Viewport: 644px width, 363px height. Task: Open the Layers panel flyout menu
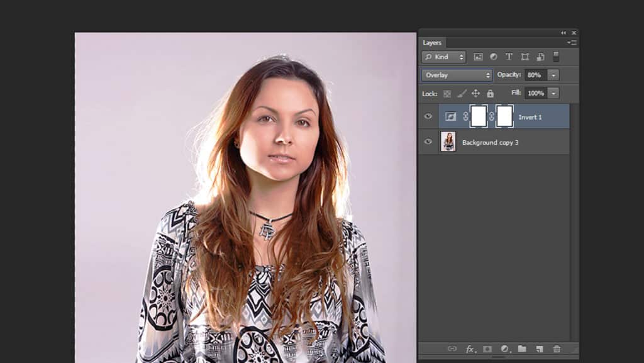point(571,42)
